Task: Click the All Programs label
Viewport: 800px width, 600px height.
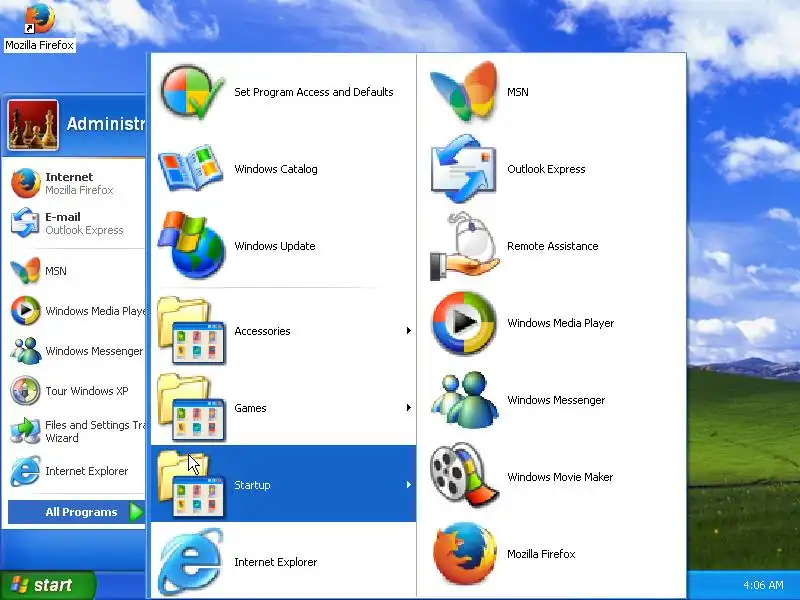Action: click(x=81, y=512)
